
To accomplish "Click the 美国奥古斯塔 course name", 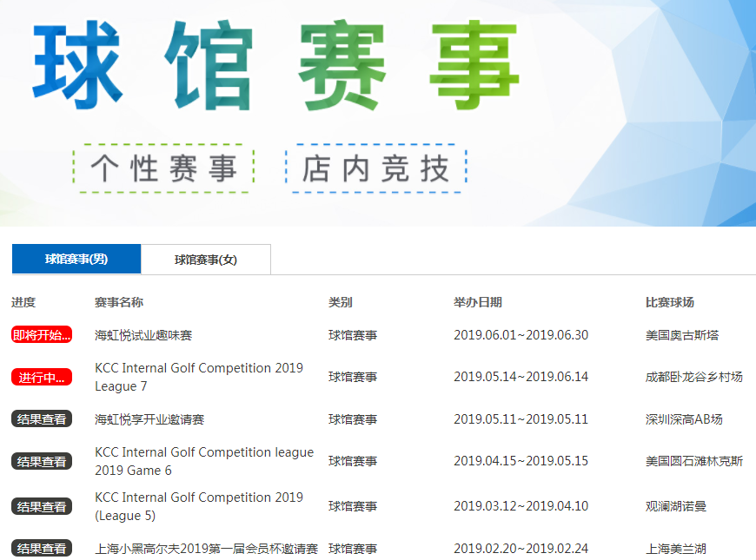I will 681,335.
